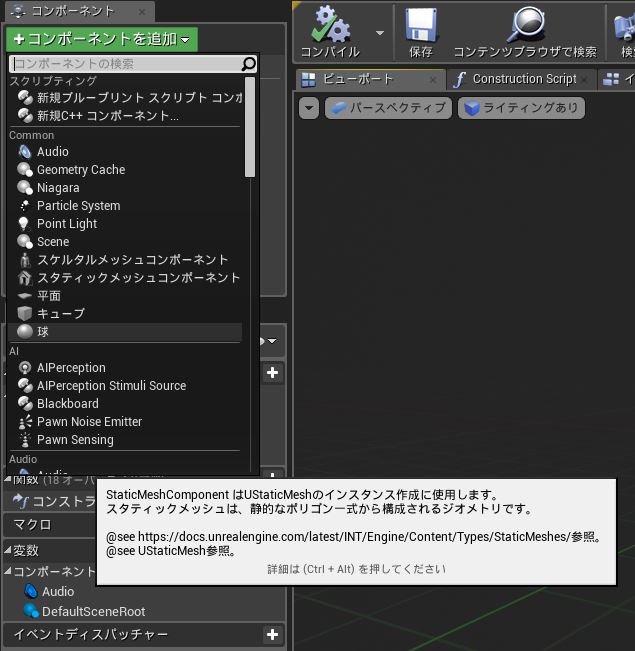Choose the Audio component under Common

52,152
